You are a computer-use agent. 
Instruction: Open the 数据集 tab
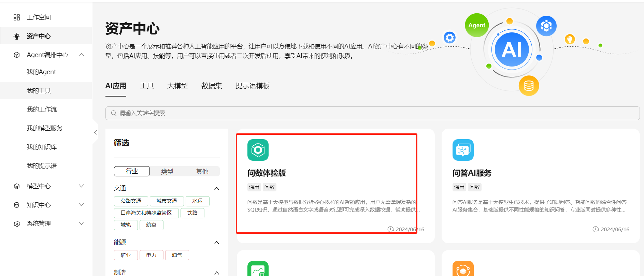click(x=212, y=86)
